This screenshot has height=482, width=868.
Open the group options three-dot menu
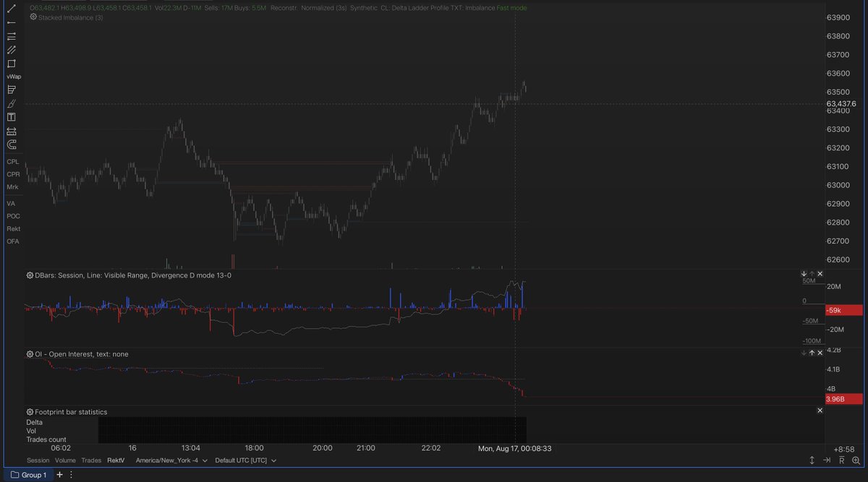70,475
